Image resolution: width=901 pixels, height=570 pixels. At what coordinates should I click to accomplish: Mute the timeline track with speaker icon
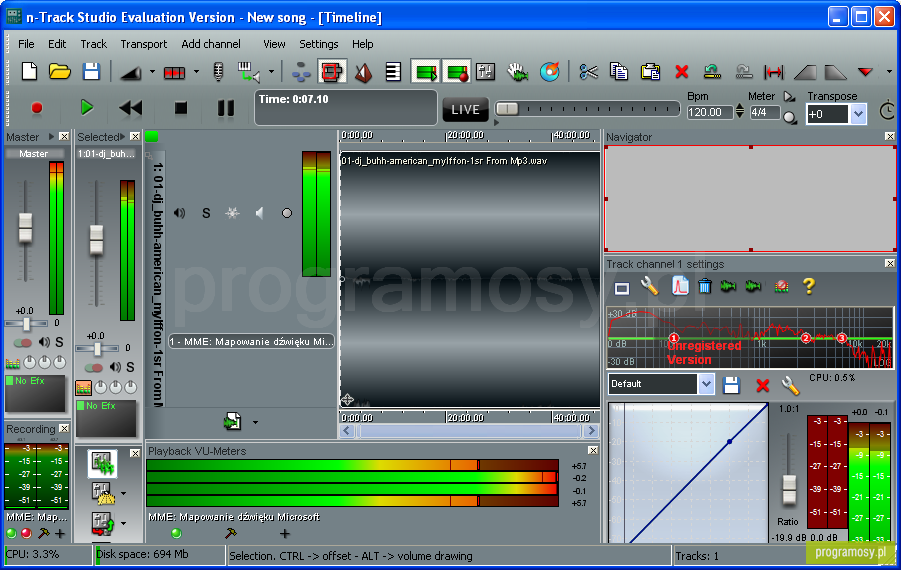(x=179, y=213)
